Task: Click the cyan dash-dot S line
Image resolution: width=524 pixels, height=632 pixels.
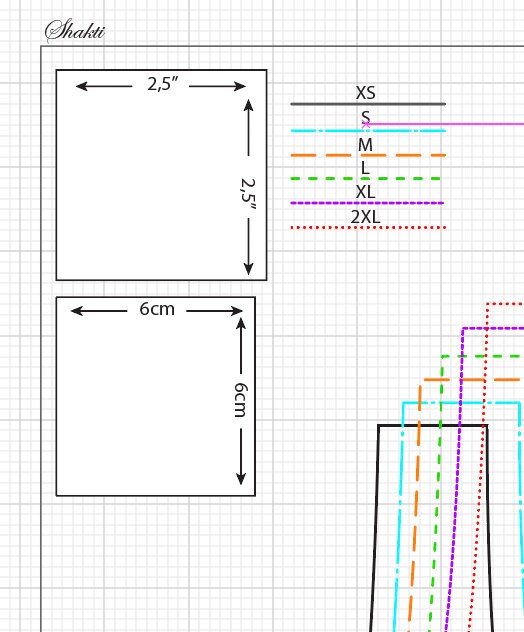Action: tap(368, 131)
